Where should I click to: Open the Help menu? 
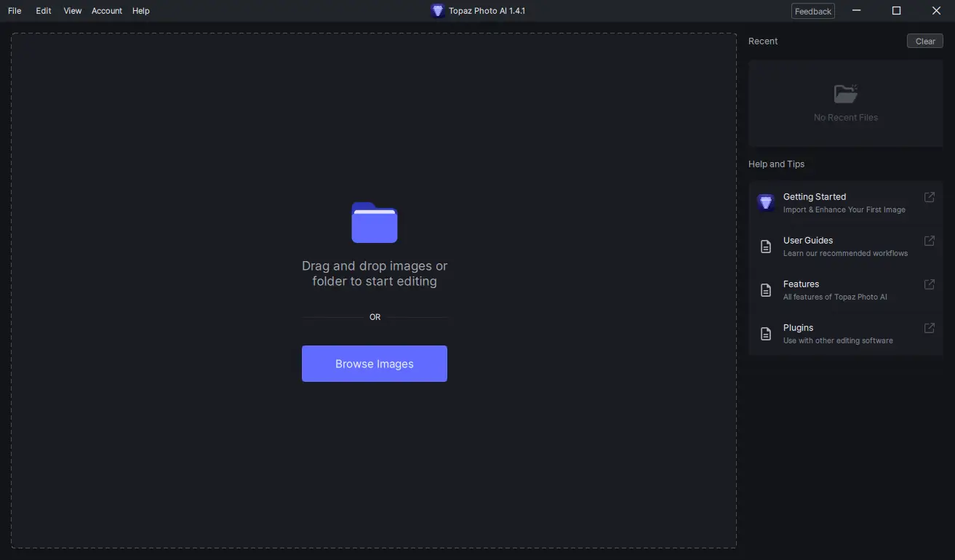[141, 11]
